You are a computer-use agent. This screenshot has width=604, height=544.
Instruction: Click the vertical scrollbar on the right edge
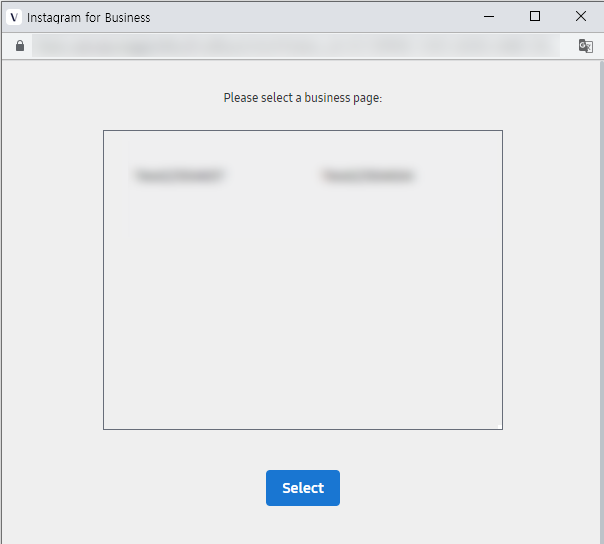(601, 302)
